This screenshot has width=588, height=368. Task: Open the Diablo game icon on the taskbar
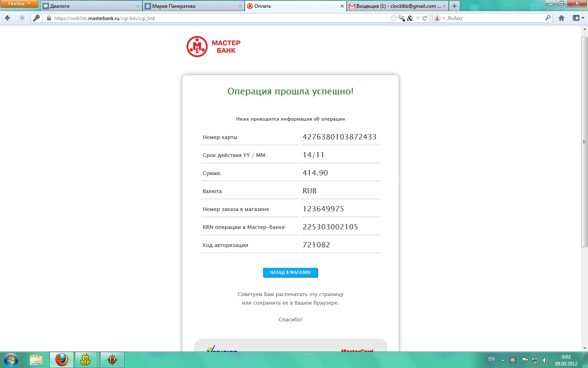click(x=112, y=360)
